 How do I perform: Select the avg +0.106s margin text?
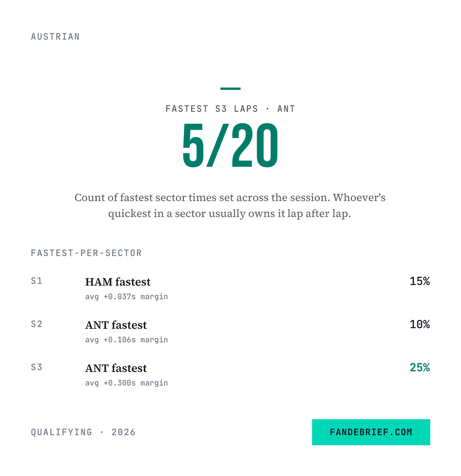pyautogui.click(x=126, y=340)
